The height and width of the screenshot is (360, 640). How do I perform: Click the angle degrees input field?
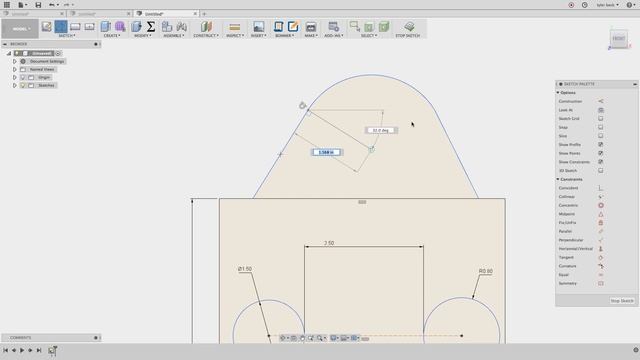[381, 130]
